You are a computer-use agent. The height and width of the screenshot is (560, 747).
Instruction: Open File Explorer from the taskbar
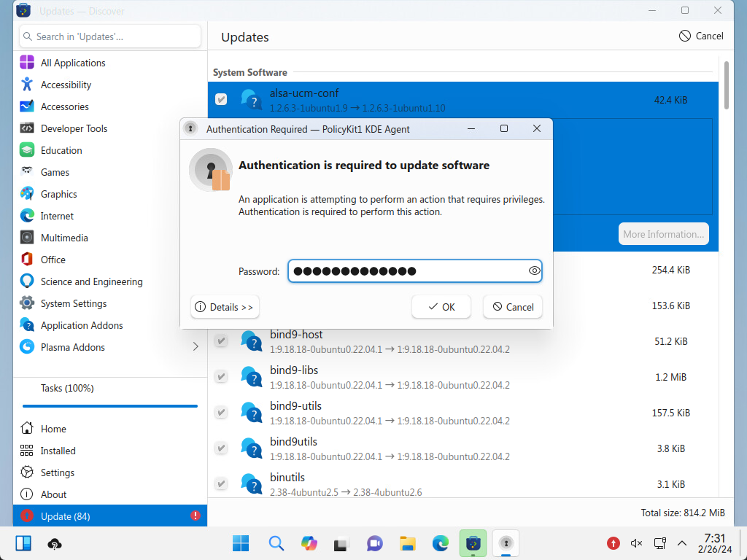coord(407,543)
